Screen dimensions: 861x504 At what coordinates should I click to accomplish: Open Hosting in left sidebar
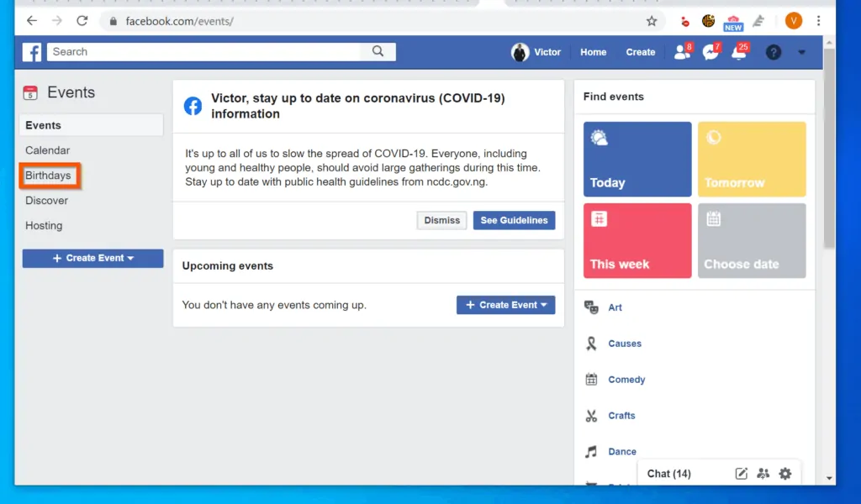[x=44, y=226]
